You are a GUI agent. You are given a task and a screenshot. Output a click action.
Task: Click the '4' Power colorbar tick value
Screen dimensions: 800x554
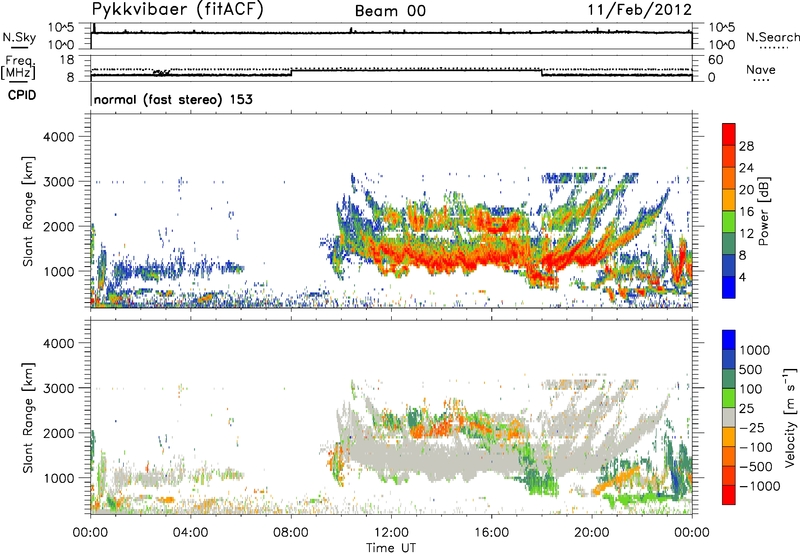(742, 278)
